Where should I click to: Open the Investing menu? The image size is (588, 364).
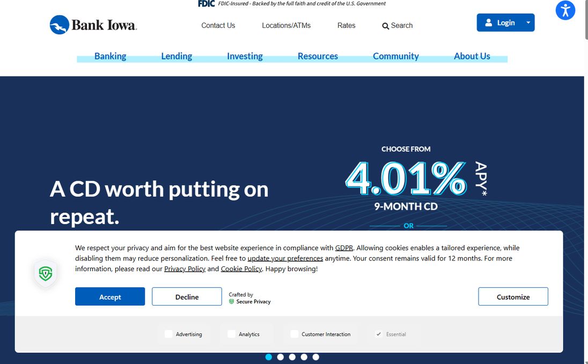click(x=245, y=56)
